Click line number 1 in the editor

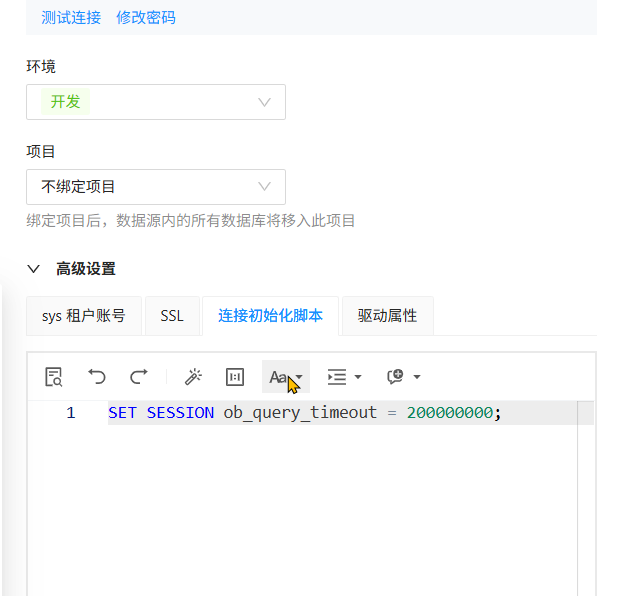tap(71, 413)
